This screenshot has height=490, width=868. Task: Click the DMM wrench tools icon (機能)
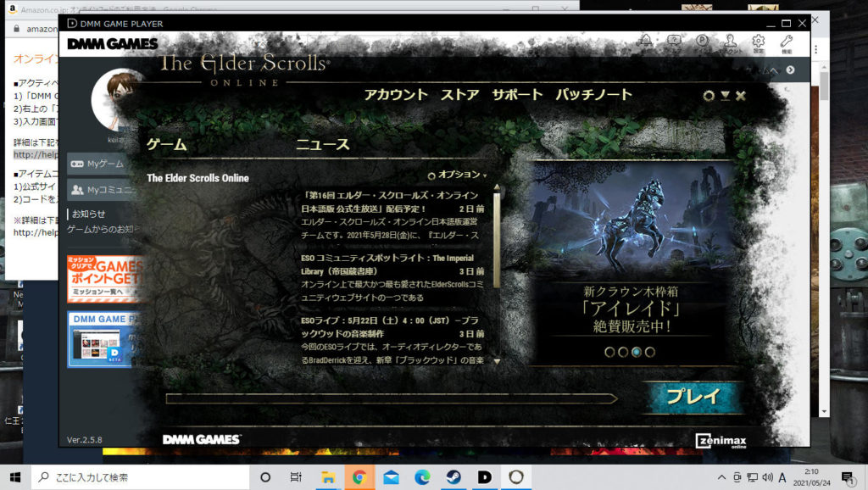pyautogui.click(x=786, y=43)
